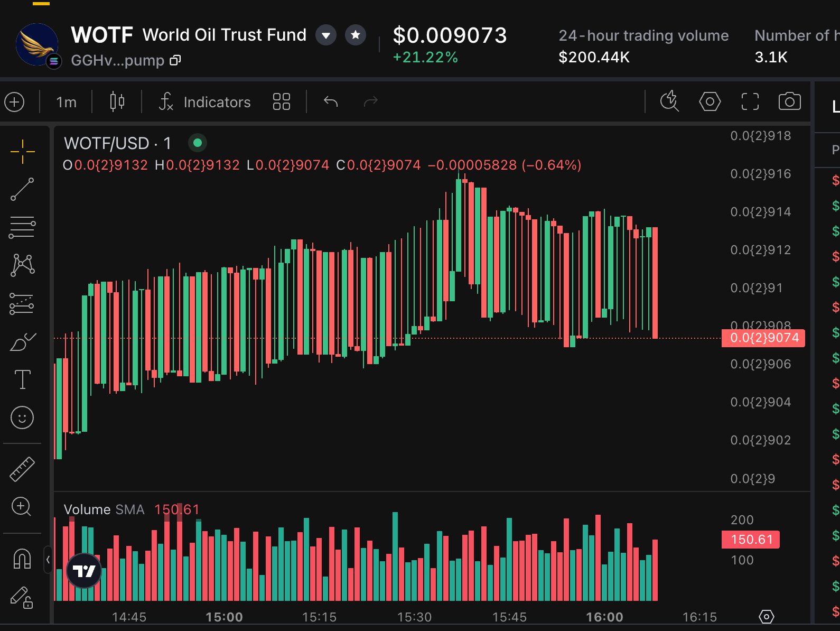Viewport: 840px width, 631px height.
Task: Select the forecasting position tool
Action: [23, 304]
